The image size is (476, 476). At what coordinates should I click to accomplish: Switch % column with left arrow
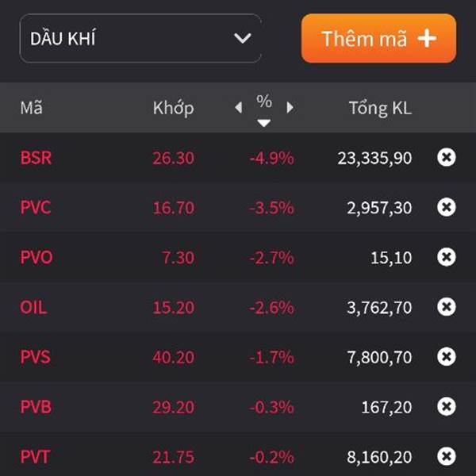point(239,107)
